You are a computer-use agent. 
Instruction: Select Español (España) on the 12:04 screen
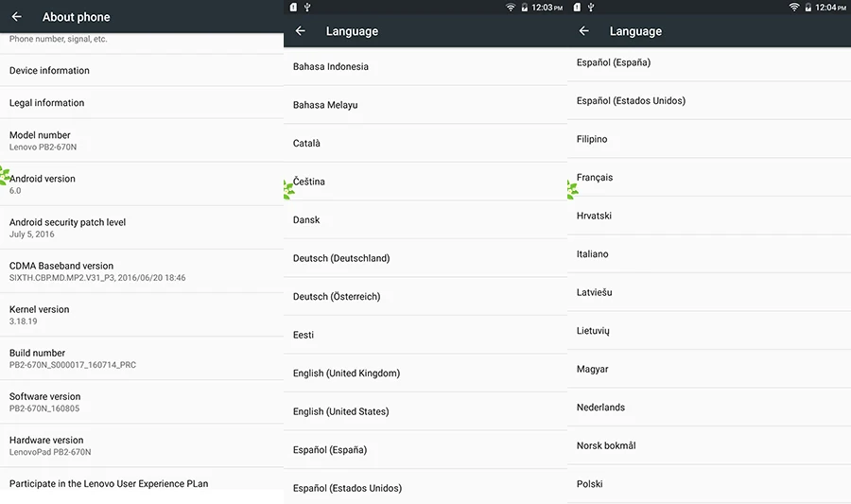[x=709, y=62]
